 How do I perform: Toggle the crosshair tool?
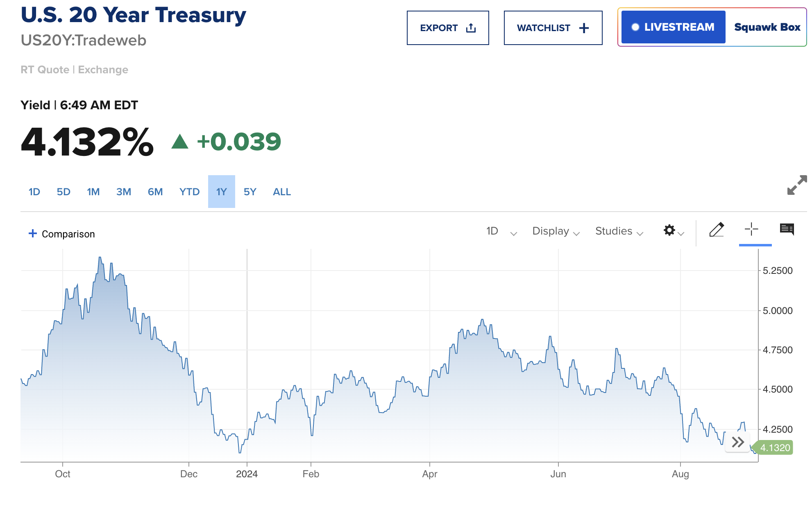point(751,229)
